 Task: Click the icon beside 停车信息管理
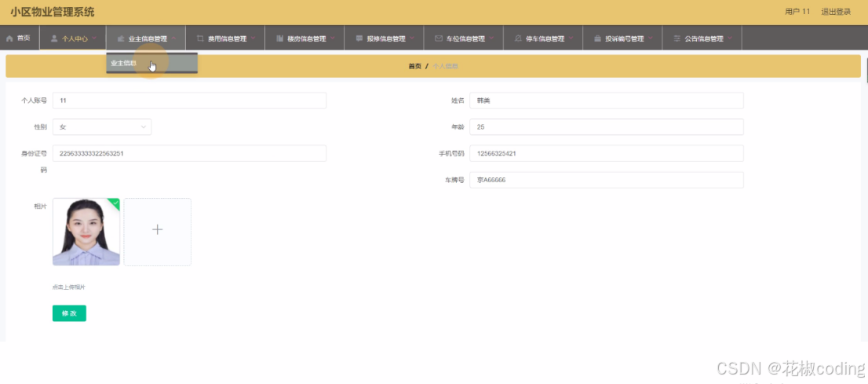(x=518, y=38)
